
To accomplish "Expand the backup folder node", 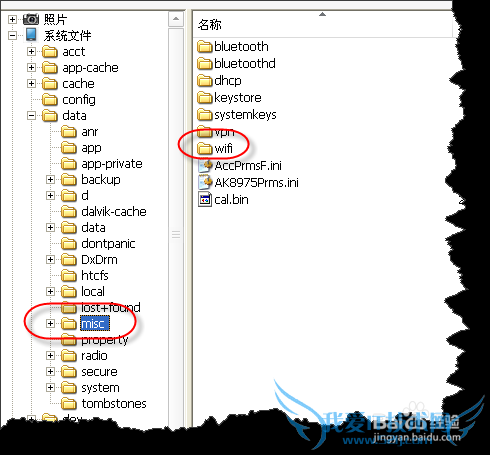I will tap(50, 180).
